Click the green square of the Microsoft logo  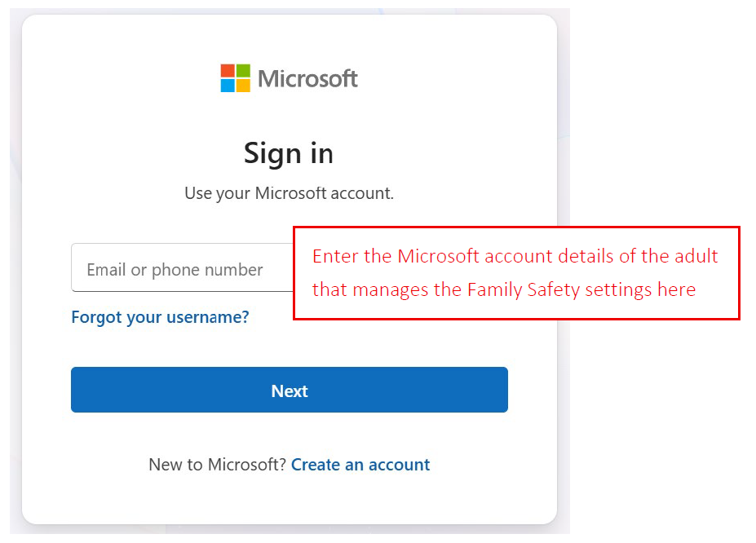[243, 71]
